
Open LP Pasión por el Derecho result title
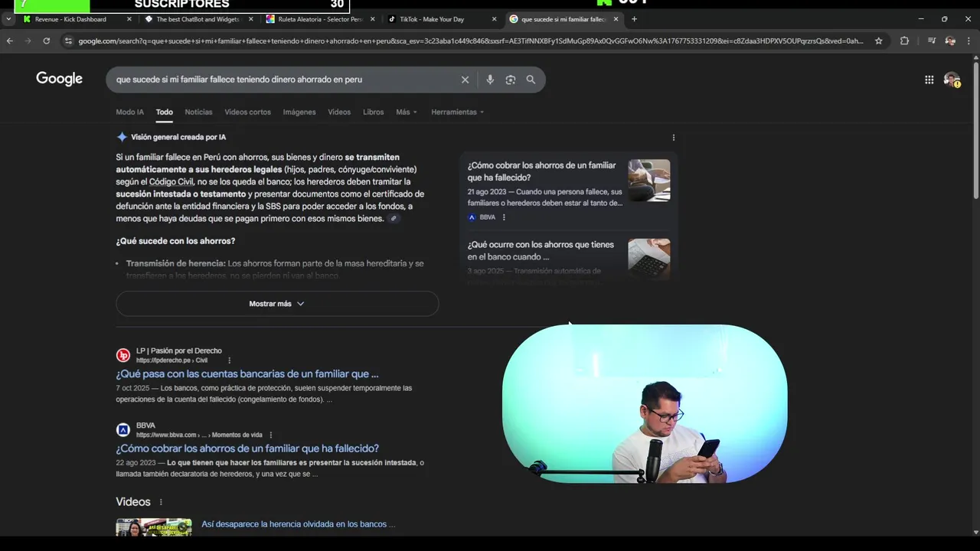coord(247,374)
